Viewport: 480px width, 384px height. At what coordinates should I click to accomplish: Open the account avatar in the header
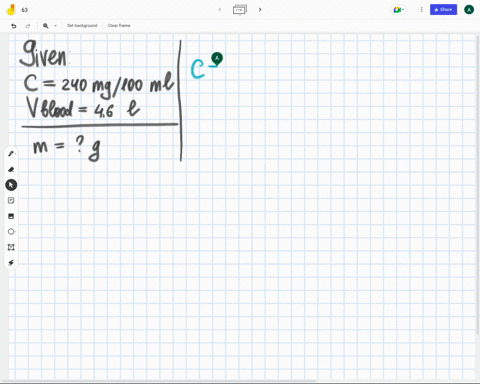click(x=469, y=10)
